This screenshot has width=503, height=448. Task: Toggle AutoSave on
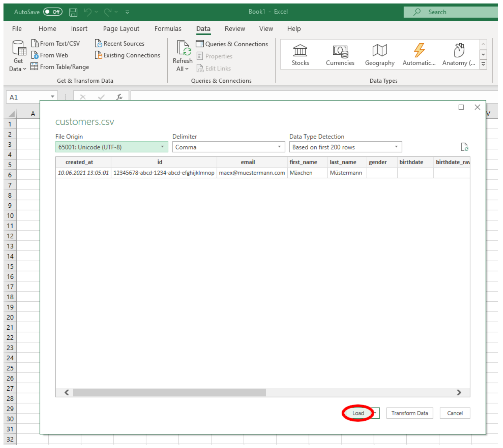(x=52, y=12)
